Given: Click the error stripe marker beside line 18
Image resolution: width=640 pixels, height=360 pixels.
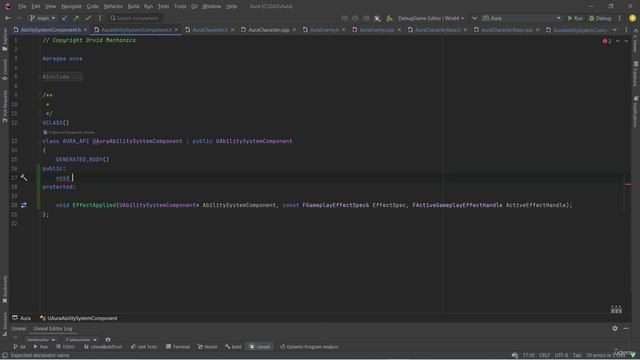Looking at the screenshot, I should [628, 184].
